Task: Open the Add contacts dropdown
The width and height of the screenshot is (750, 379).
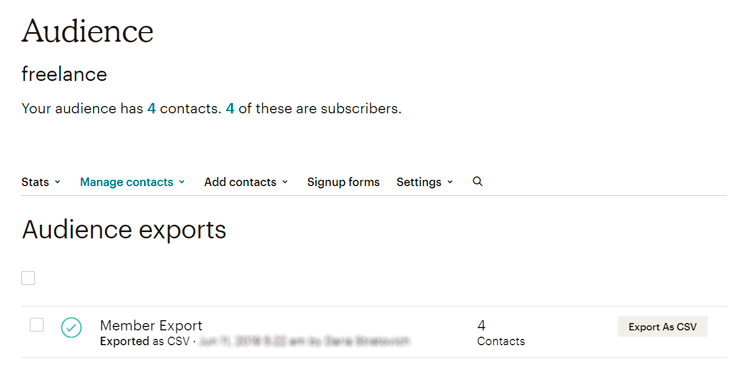Action: pyautogui.click(x=246, y=182)
